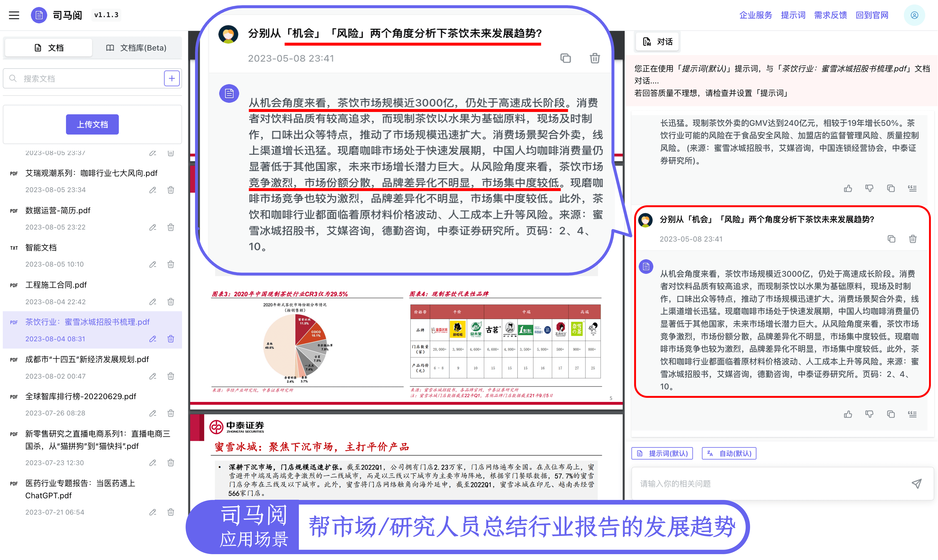Delete 医药行业专题报告 ChatGPT pdf
The width and height of the screenshot is (938, 560).
pyautogui.click(x=171, y=512)
